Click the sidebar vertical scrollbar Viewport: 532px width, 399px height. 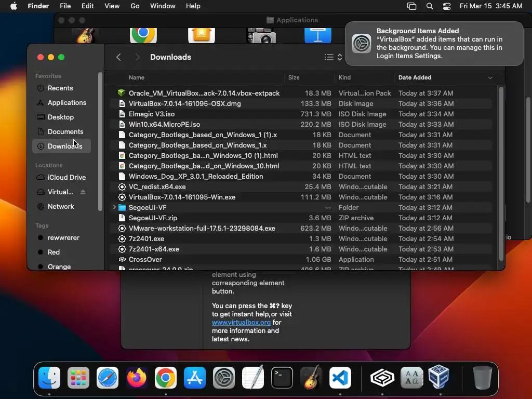(x=100, y=141)
